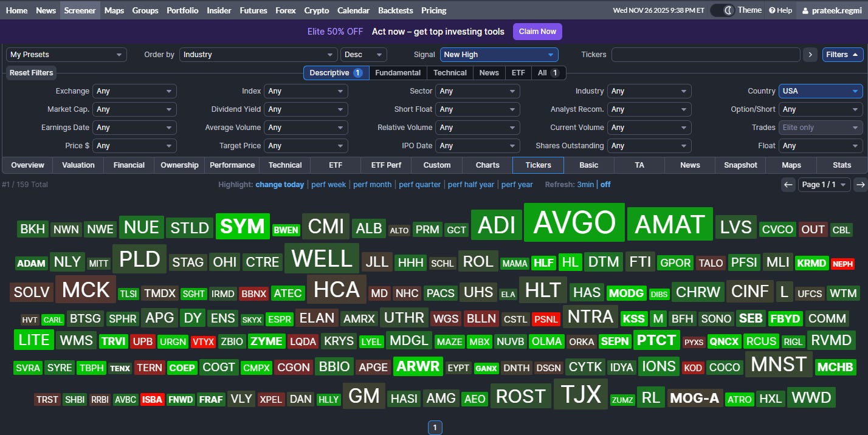The height and width of the screenshot is (435, 868).
Task: Click the HCA ticker tile
Action: click(337, 290)
